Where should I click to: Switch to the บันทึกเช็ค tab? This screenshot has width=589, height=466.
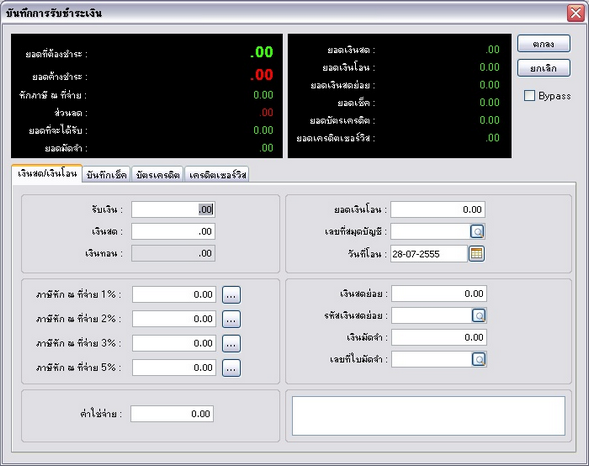point(106,175)
